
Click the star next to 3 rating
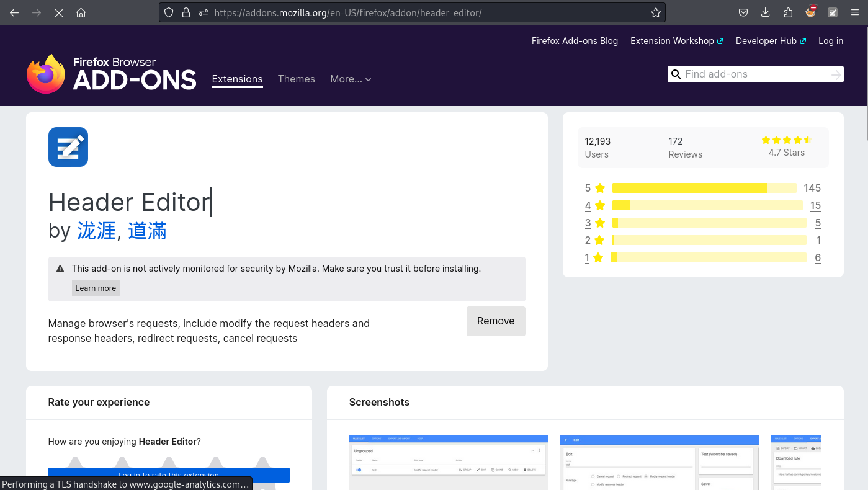pos(600,223)
